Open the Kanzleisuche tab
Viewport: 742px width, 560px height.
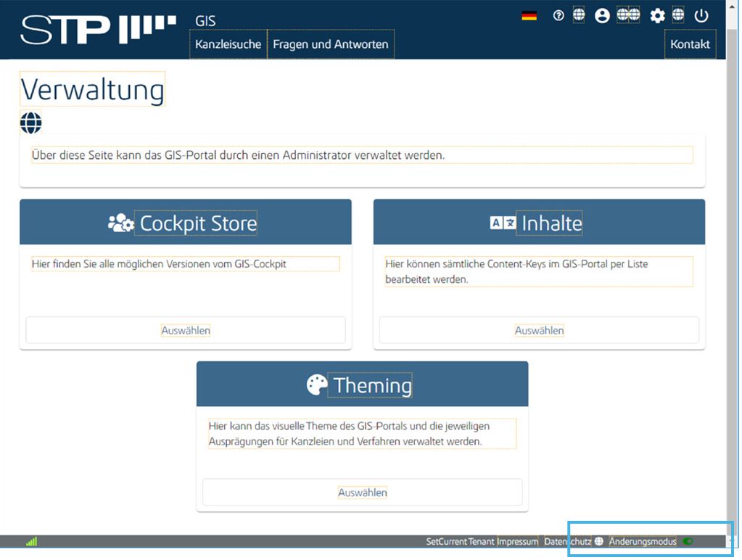pos(228,44)
